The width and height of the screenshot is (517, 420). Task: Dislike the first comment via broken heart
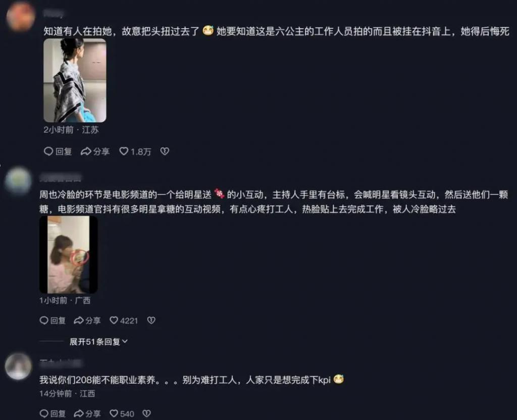pyautogui.click(x=165, y=151)
